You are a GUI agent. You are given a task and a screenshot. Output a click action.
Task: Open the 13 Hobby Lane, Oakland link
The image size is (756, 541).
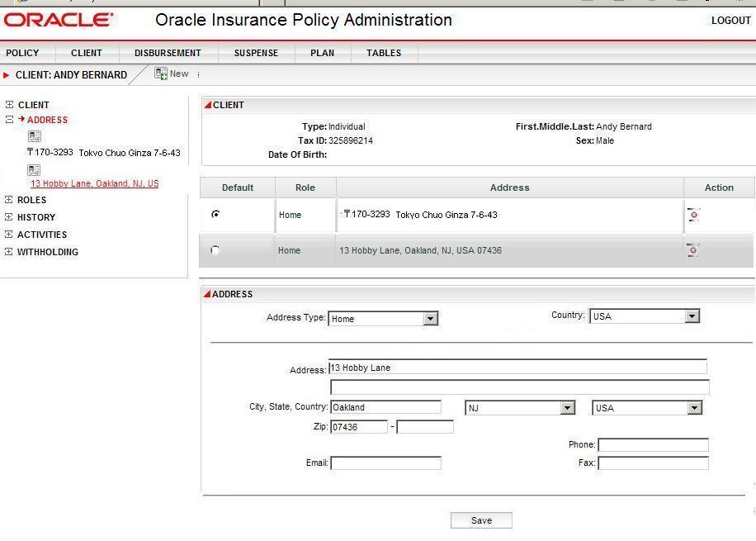[94, 183]
